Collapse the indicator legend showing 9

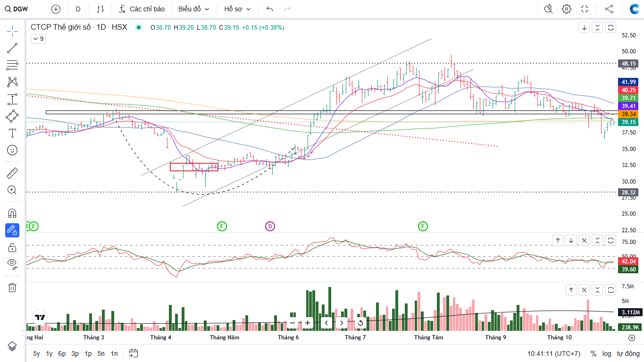click(x=38, y=39)
